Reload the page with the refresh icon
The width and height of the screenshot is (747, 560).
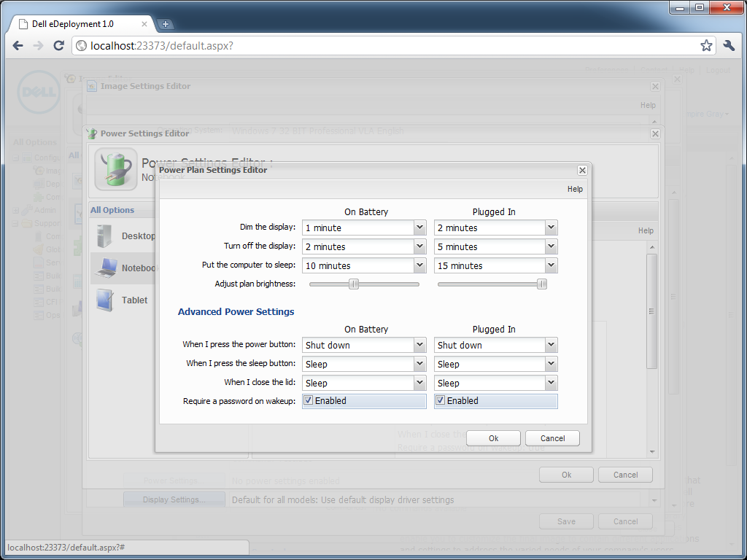[58, 46]
